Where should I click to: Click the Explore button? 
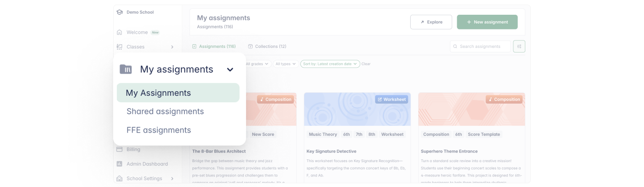(x=431, y=22)
